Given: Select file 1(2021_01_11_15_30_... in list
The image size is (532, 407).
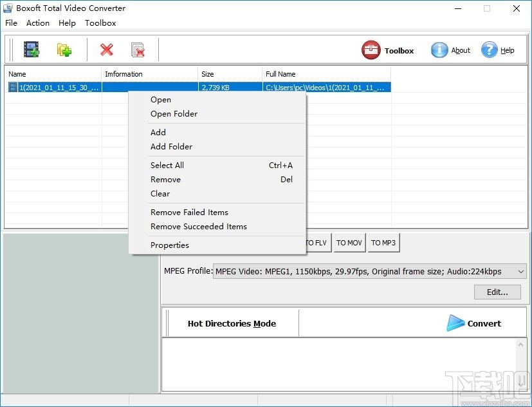Looking at the screenshot, I should tap(59, 88).
